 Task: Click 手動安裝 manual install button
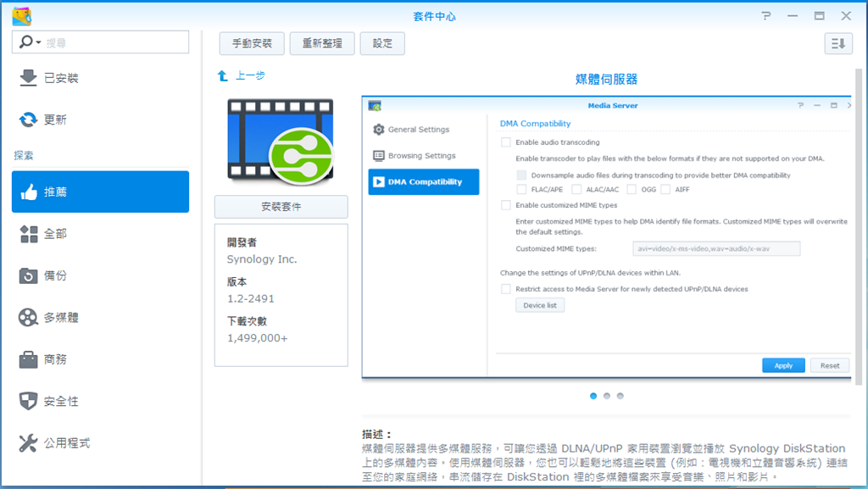[x=252, y=43]
